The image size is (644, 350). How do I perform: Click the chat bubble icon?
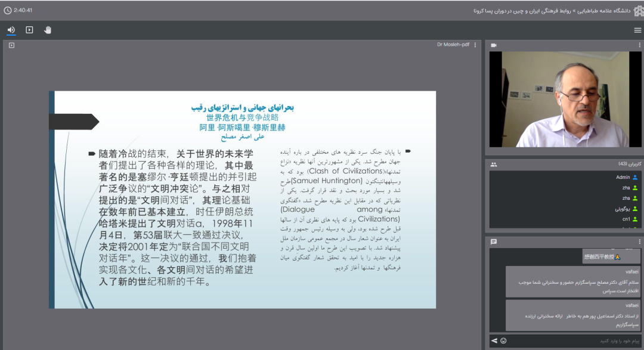(x=494, y=241)
